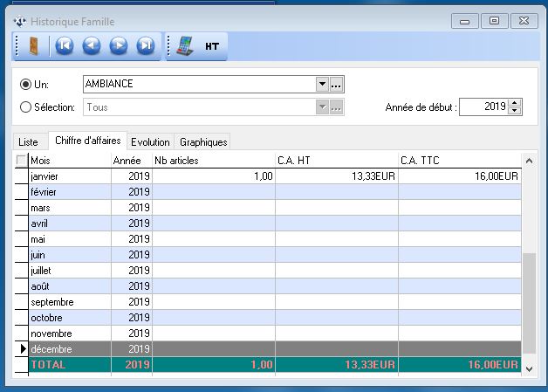548x392 pixels.
Task: Select the 'Un' radio button
Action: [25, 85]
